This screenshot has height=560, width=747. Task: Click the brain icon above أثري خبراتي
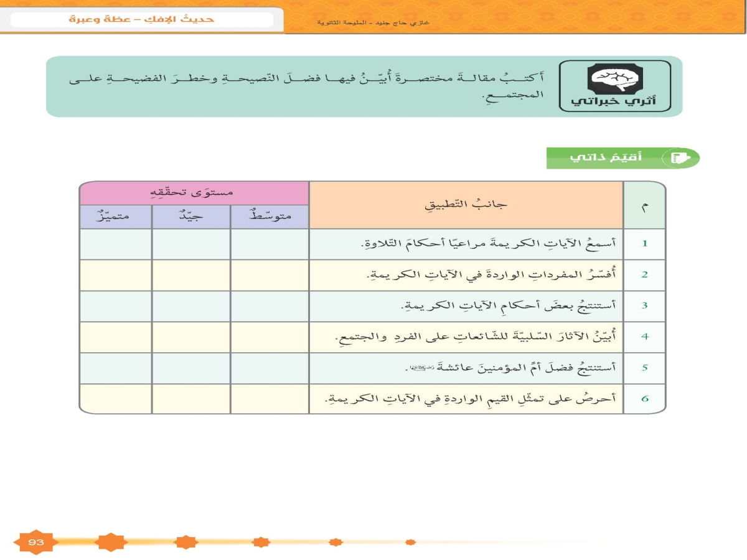pos(615,78)
